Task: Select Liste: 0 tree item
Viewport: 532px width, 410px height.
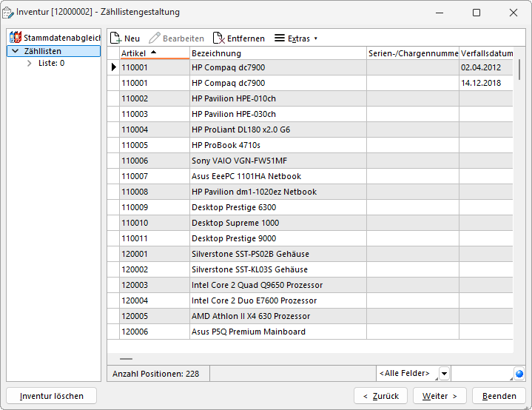Action: click(x=51, y=63)
